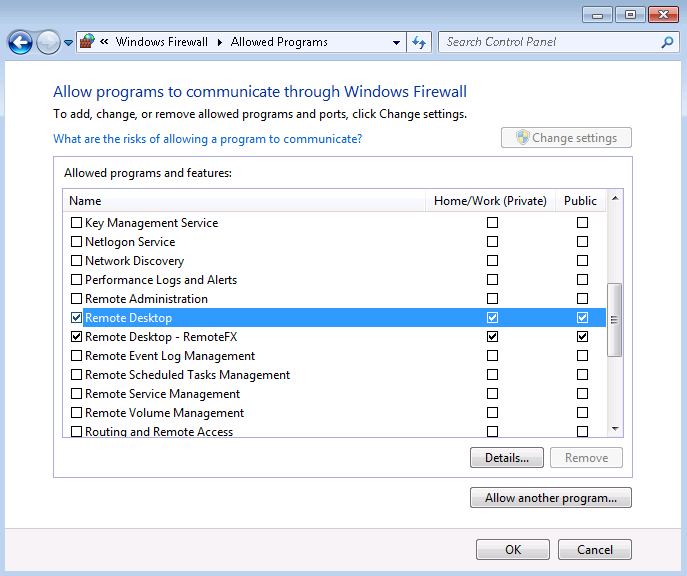
Task: Enable Remote Volume Management checkbox
Action: (76, 413)
